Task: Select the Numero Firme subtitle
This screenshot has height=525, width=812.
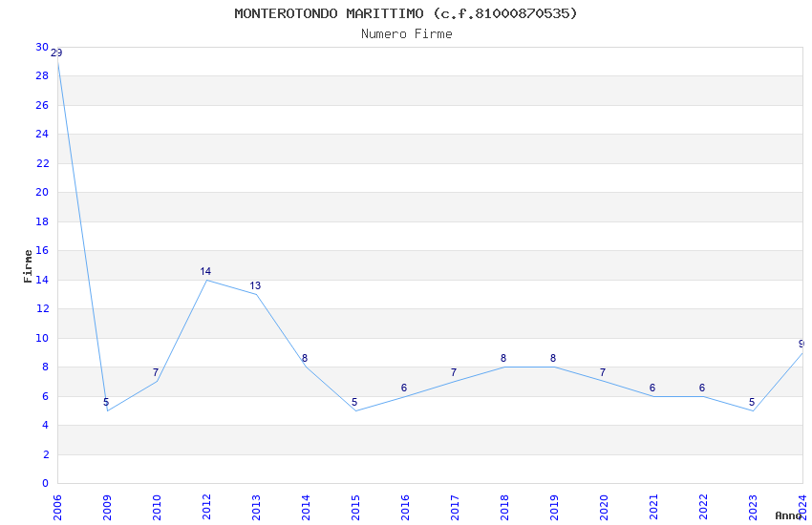Action: [407, 34]
